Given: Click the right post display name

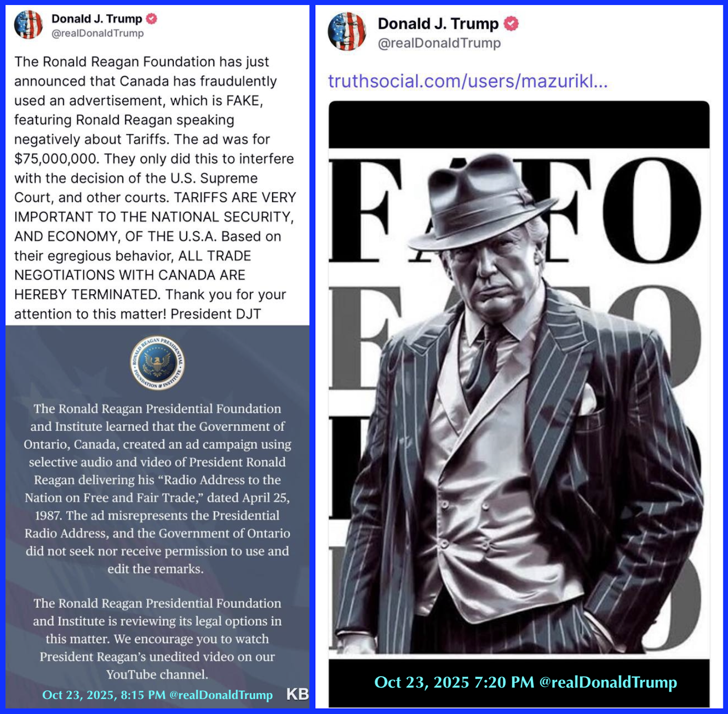Looking at the screenshot, I should coord(438,24).
